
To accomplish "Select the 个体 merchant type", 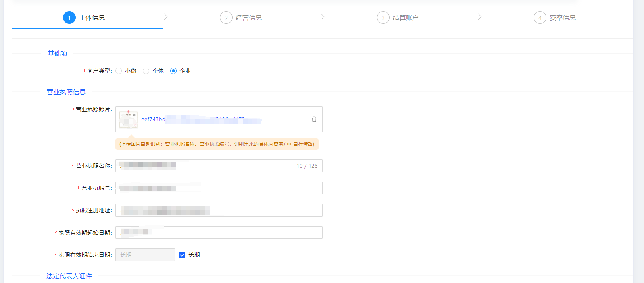I will pos(146,71).
